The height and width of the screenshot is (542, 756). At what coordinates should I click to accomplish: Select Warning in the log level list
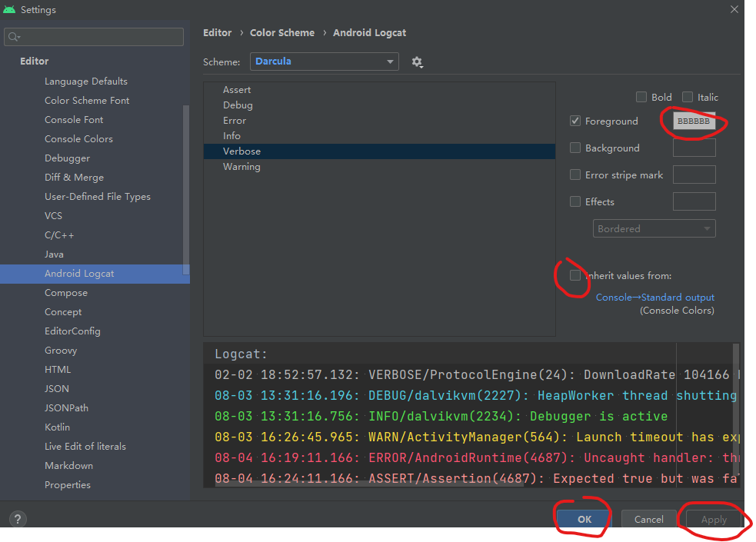point(379,167)
